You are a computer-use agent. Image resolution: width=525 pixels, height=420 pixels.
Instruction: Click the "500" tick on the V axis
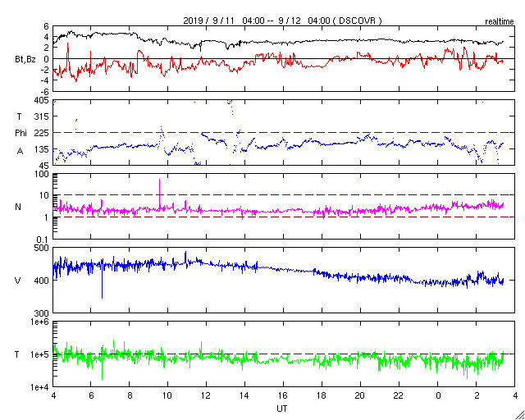click(43, 249)
